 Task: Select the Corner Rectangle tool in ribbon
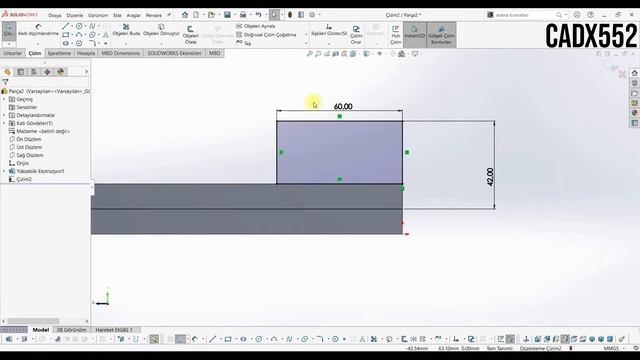tap(65, 35)
